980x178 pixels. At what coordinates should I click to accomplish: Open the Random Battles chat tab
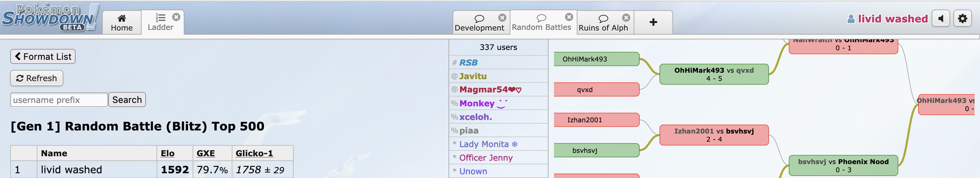point(541,22)
